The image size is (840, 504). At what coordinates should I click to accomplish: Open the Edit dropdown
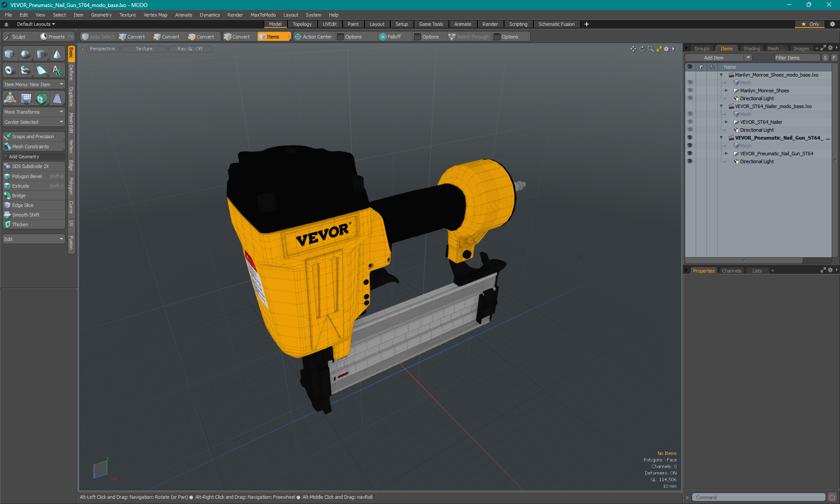point(34,239)
